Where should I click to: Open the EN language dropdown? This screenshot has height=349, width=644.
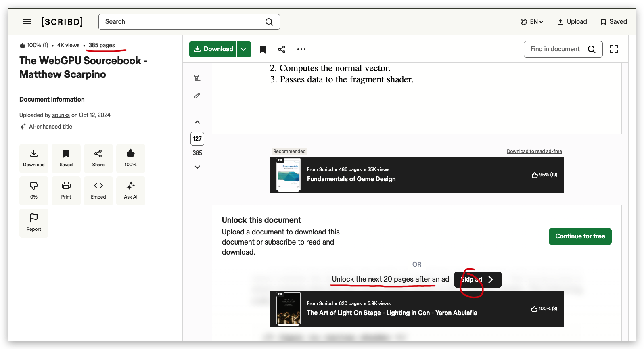pos(532,22)
